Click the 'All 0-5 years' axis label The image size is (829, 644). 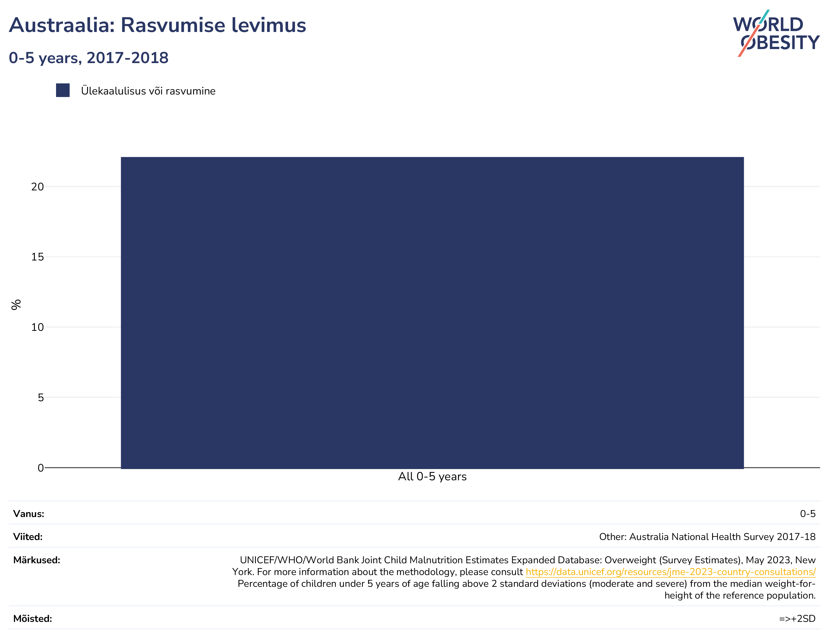pyautogui.click(x=432, y=477)
